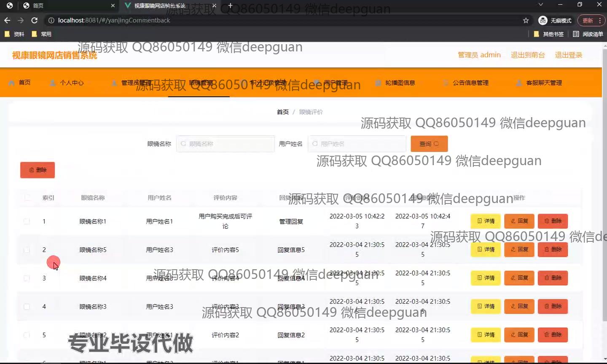The image size is (607, 364).
Task: Reload the page with the refresh icon
Action: (x=35, y=20)
